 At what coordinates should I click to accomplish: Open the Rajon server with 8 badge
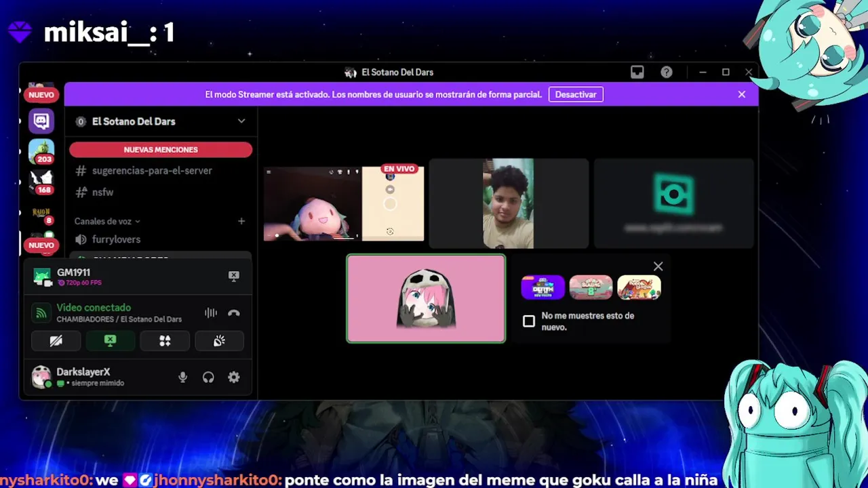(41, 214)
